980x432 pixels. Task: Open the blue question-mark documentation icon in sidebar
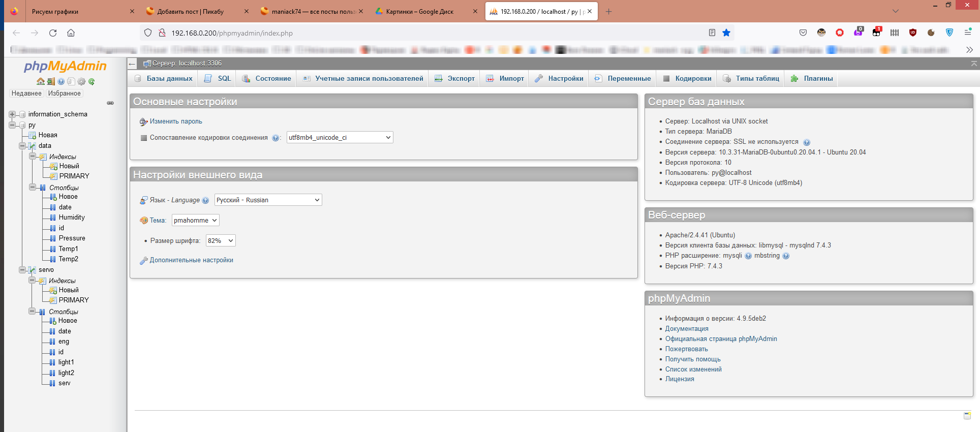(x=61, y=81)
